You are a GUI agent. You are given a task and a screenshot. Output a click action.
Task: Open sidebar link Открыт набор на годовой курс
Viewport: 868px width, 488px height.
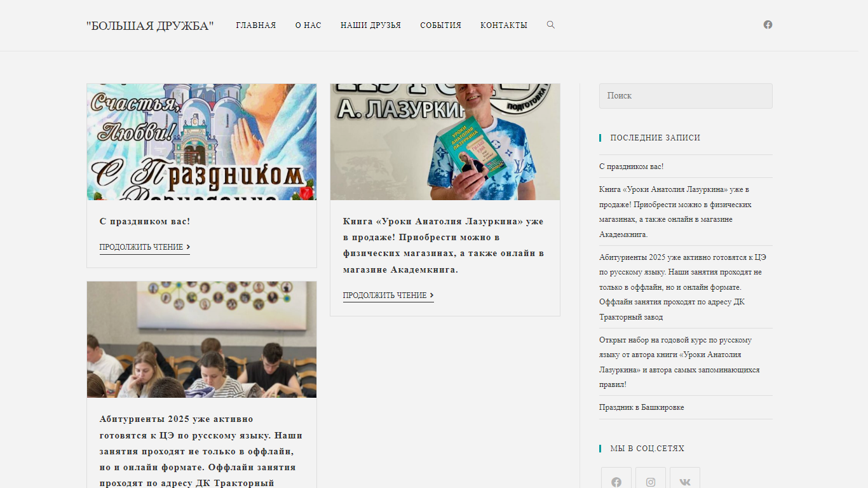pyautogui.click(x=679, y=362)
